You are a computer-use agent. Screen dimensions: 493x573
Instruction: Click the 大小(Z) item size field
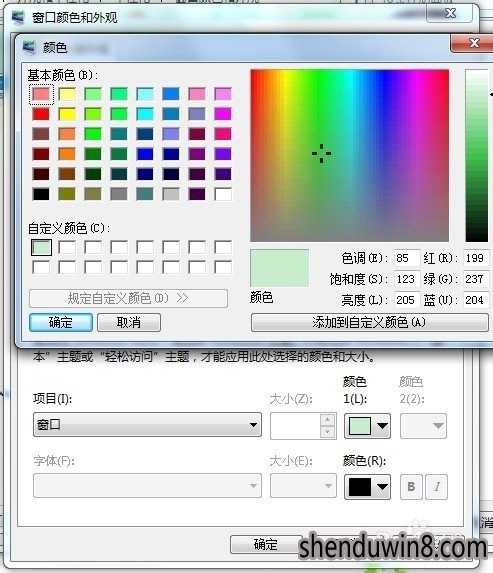(x=295, y=426)
